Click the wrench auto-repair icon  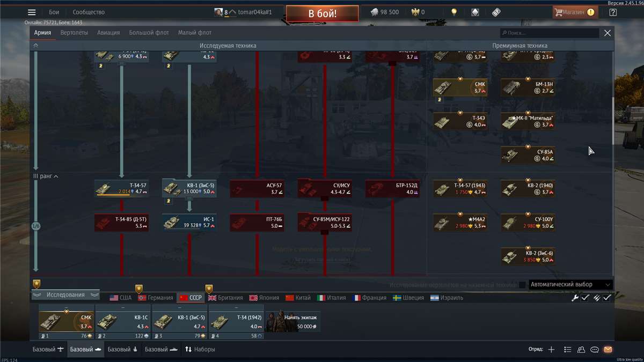pyautogui.click(x=575, y=298)
